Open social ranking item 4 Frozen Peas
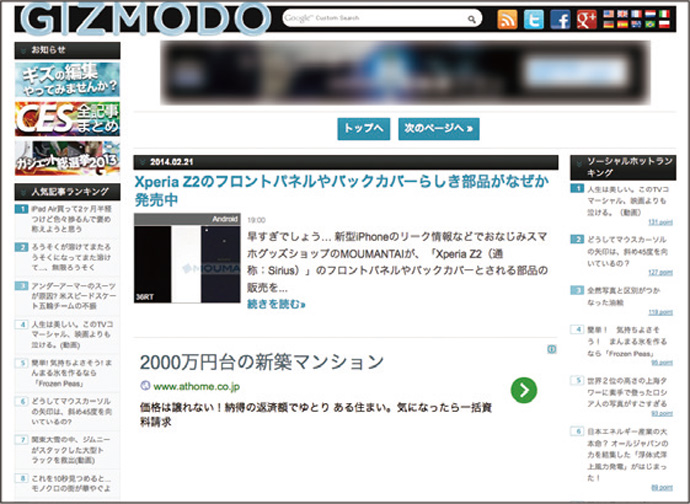 point(628,342)
